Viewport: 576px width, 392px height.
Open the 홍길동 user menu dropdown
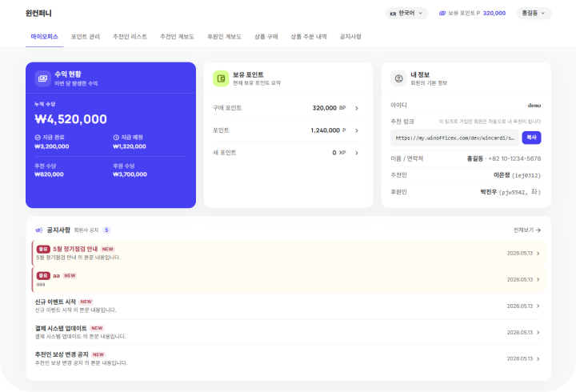(x=534, y=14)
